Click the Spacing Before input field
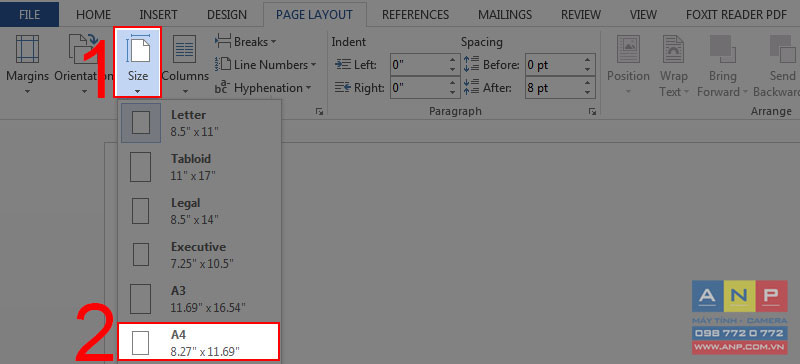The height and width of the screenshot is (364, 800). pyautogui.click(x=554, y=65)
